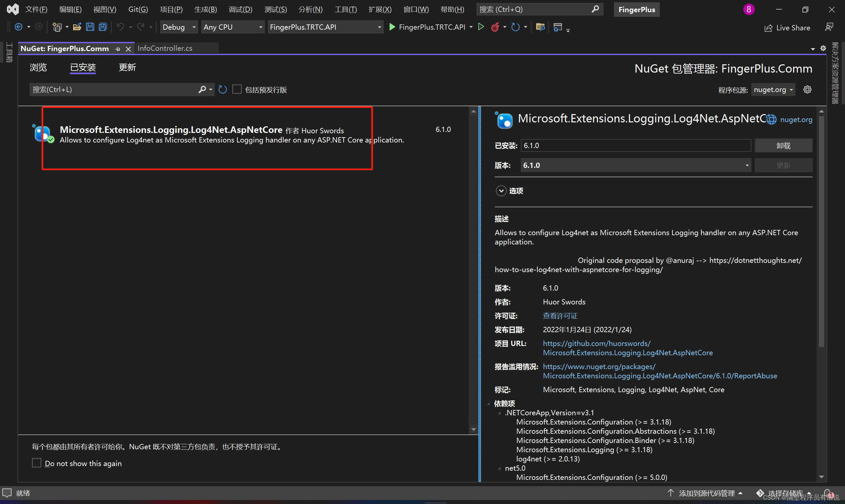Check the Do not show this again box
This screenshot has height=504, width=845.
[x=37, y=462]
